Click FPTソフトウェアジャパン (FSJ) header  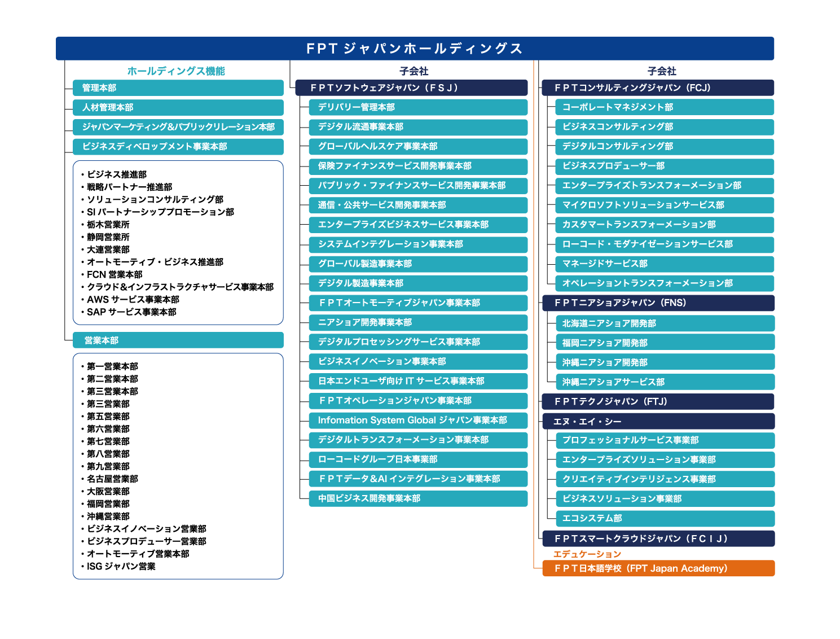coord(411,88)
